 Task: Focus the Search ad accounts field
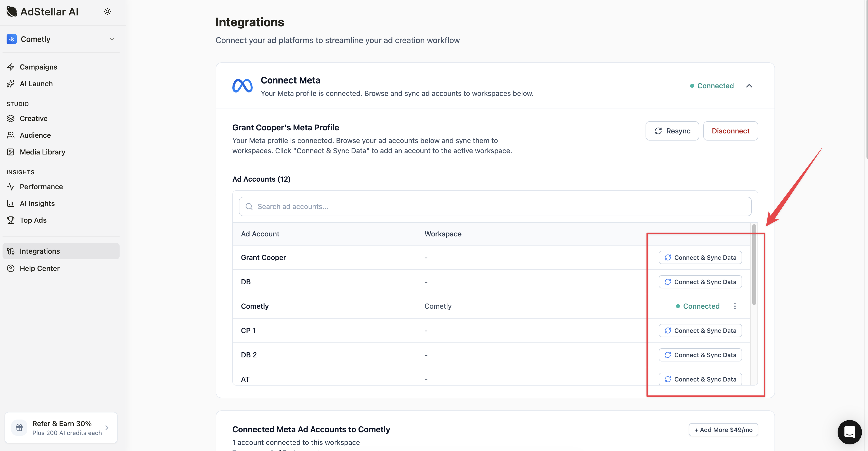point(495,206)
